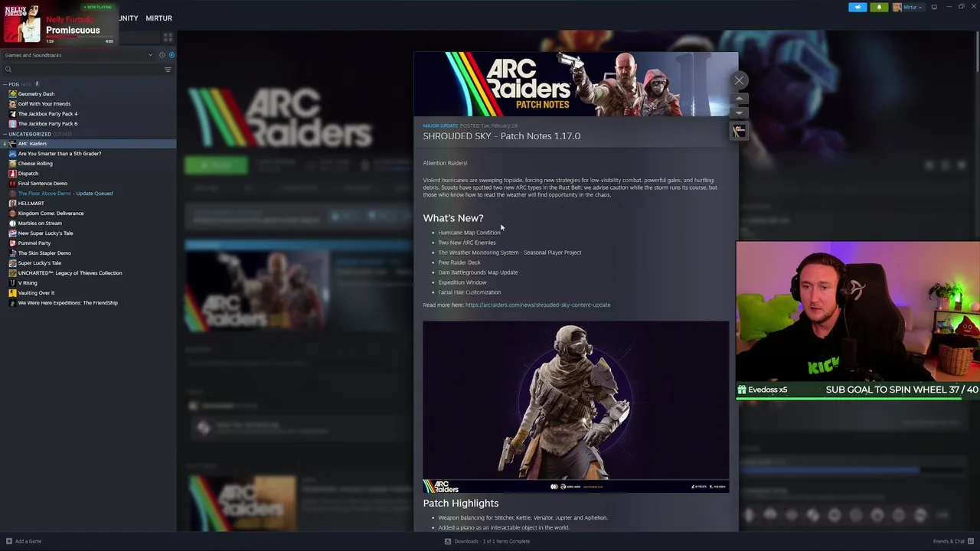Click the green Play button on ARC Raiders page

point(216,165)
